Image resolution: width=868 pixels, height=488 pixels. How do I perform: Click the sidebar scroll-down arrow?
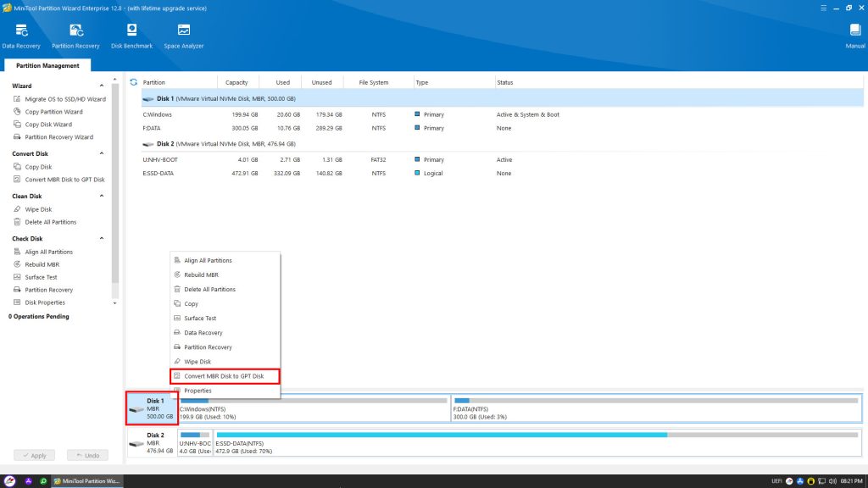115,303
